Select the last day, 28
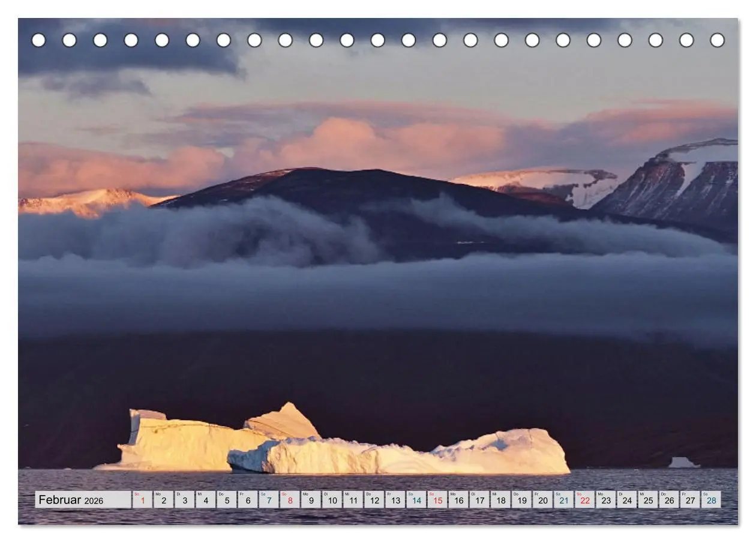This screenshot has width=756, height=543. point(711,500)
